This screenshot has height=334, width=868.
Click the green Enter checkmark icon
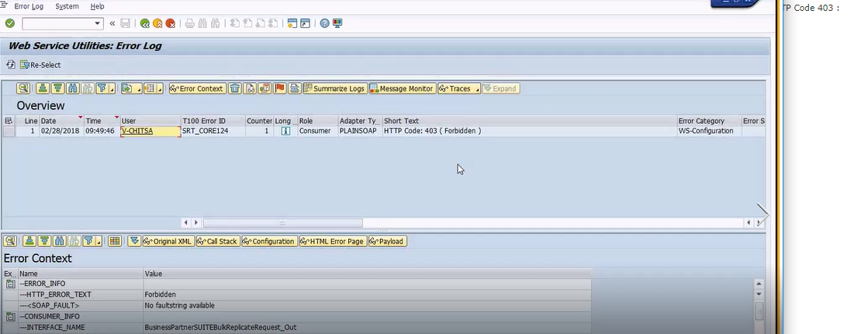click(x=10, y=23)
